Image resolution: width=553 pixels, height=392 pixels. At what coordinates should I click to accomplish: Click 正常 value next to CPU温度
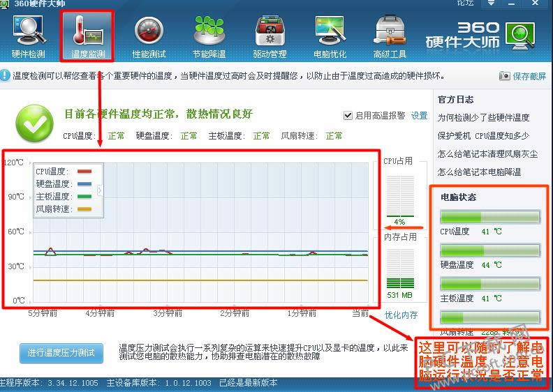tap(117, 136)
